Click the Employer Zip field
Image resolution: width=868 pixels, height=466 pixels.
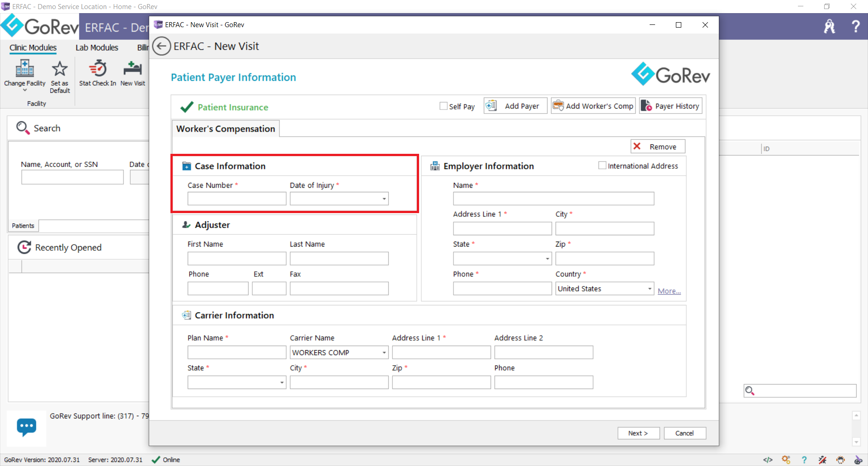(604, 259)
